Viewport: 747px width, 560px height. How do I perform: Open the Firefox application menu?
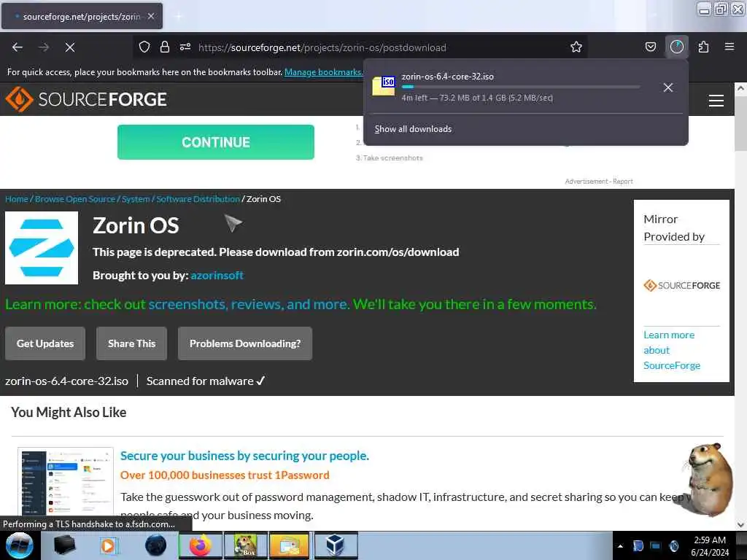[x=729, y=47]
